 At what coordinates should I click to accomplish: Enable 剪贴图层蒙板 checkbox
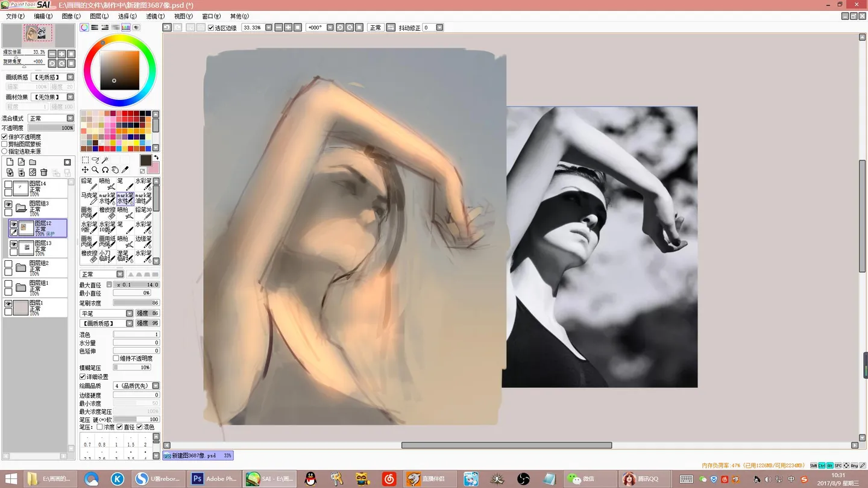(x=5, y=144)
